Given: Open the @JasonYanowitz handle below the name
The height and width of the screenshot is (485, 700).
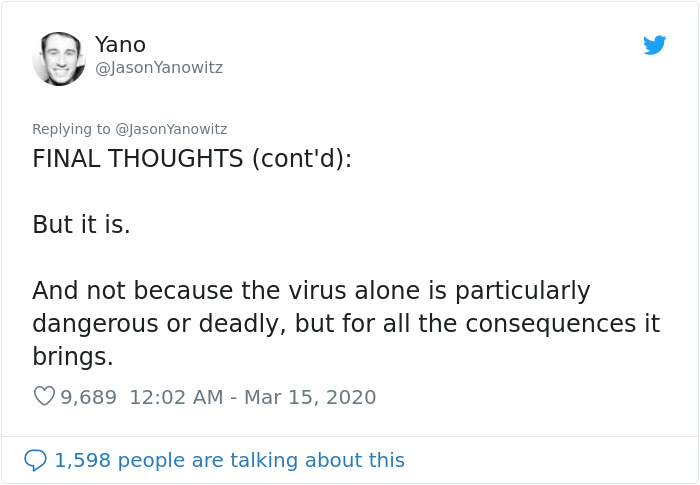Looking at the screenshot, I should (x=159, y=68).
